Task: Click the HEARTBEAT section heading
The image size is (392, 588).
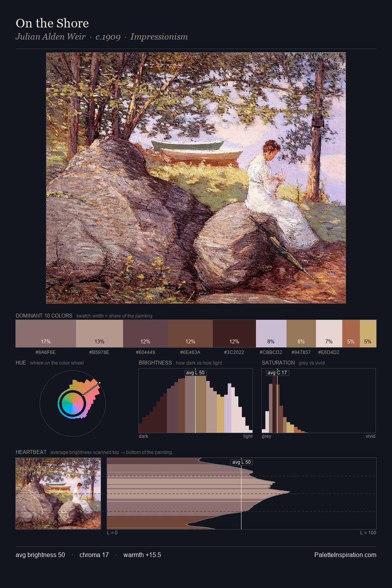Action: coord(31,452)
